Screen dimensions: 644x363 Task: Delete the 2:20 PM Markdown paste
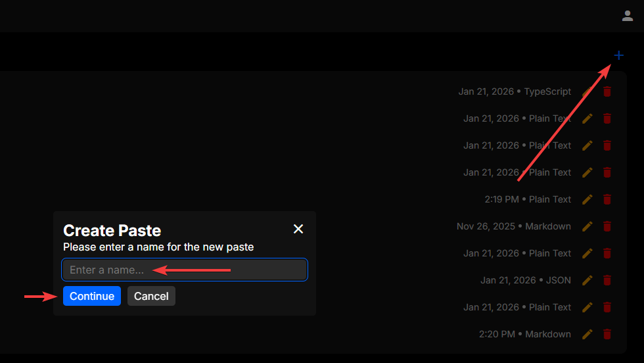[607, 334]
